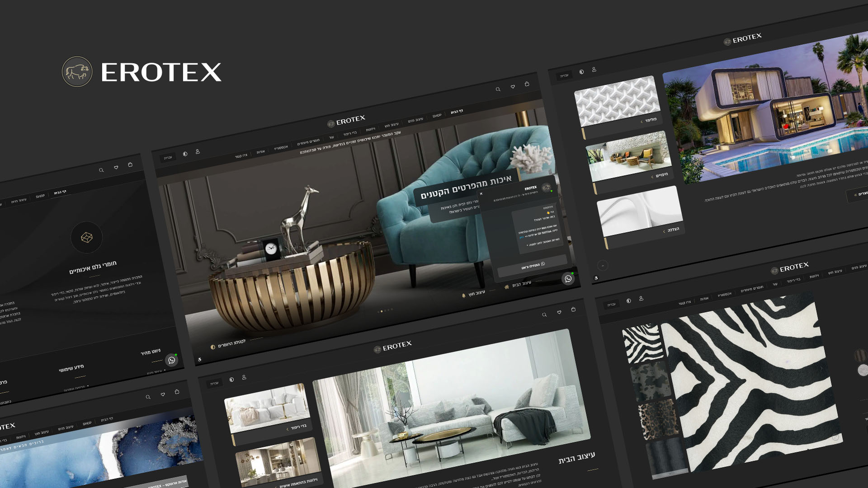868x488 pixels.
Task: Toggle contrast mode on the villa page
Action: [581, 72]
